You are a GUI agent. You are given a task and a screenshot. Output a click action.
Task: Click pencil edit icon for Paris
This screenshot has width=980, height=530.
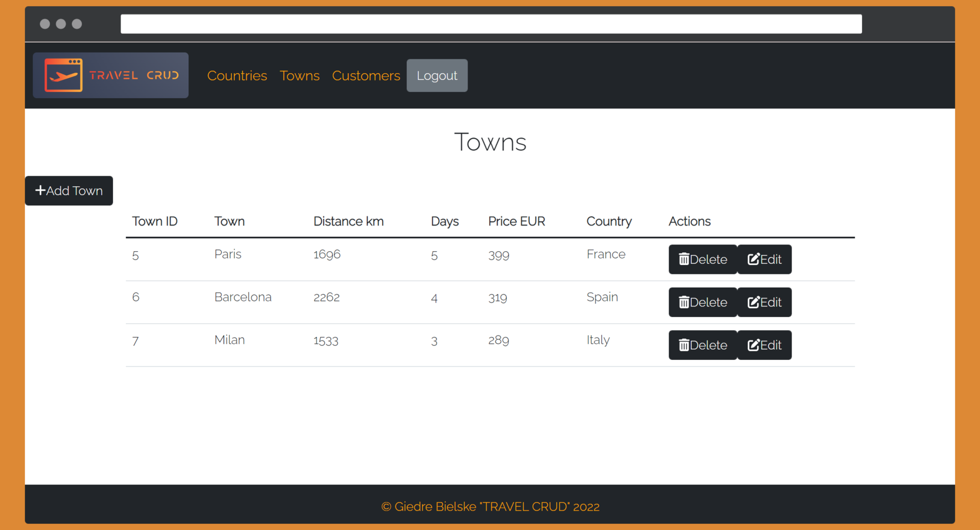pos(753,259)
